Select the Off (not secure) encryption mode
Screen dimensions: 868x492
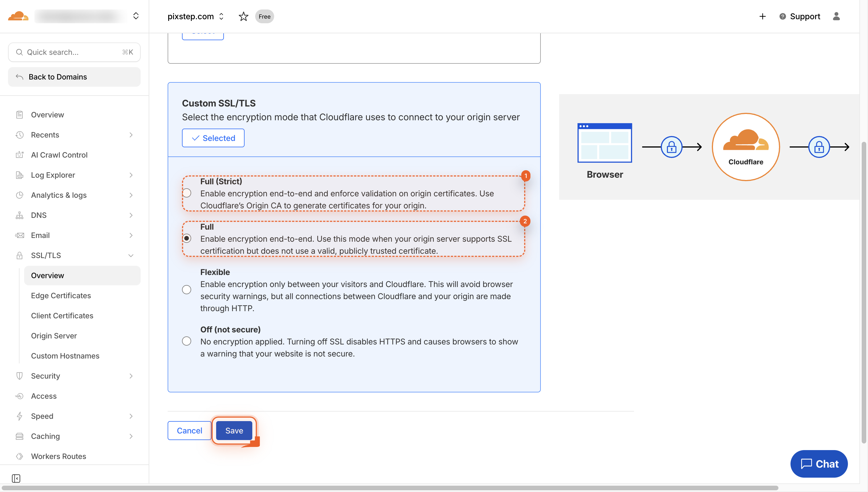pos(187,341)
